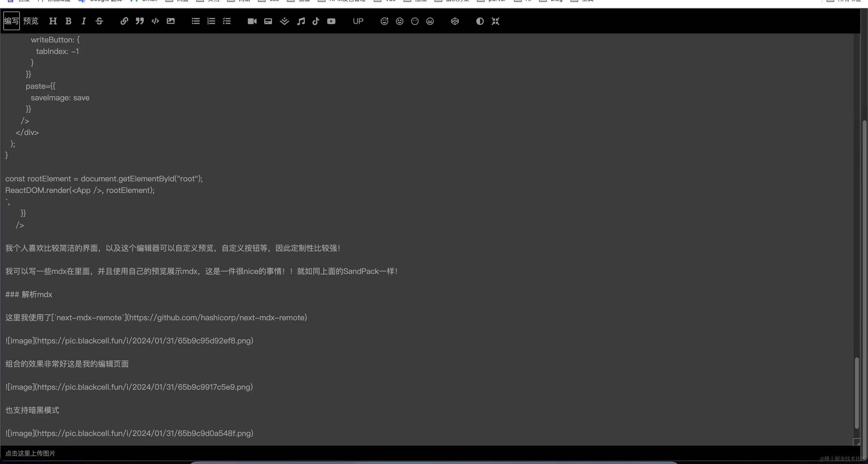This screenshot has height=464, width=868.
Task: Toggle bold formatting
Action: coord(68,21)
